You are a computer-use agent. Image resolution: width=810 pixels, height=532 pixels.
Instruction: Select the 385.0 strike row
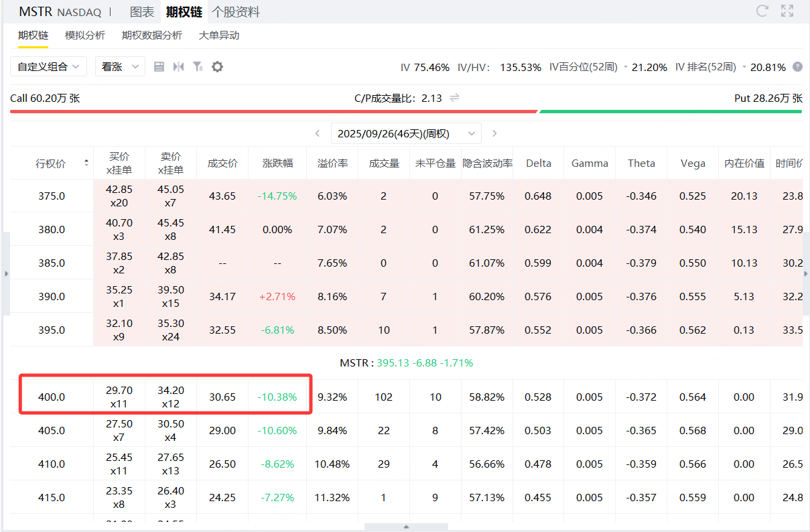[406, 263]
